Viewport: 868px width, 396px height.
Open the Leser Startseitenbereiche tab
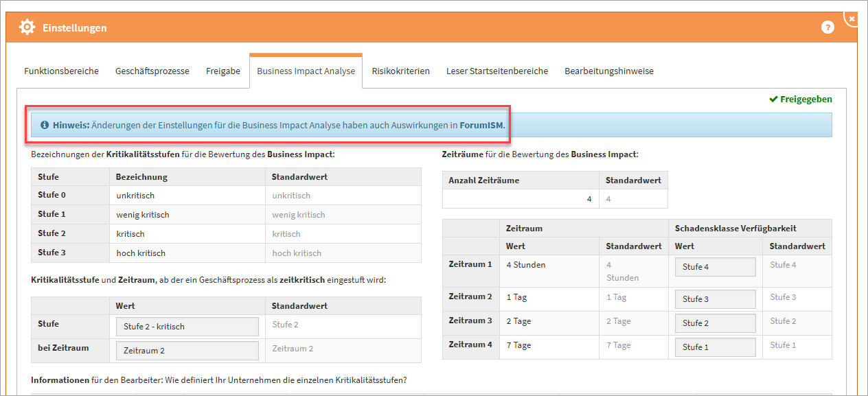pyautogui.click(x=496, y=71)
